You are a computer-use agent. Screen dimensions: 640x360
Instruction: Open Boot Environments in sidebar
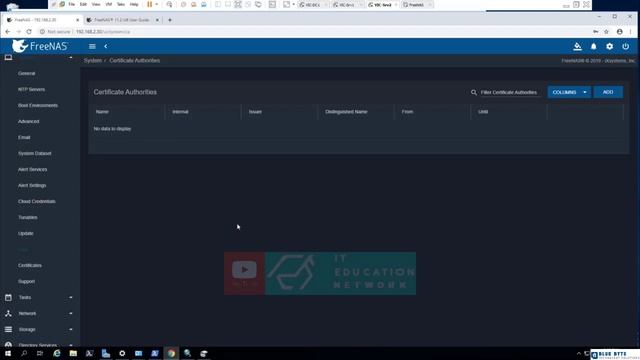click(x=38, y=105)
